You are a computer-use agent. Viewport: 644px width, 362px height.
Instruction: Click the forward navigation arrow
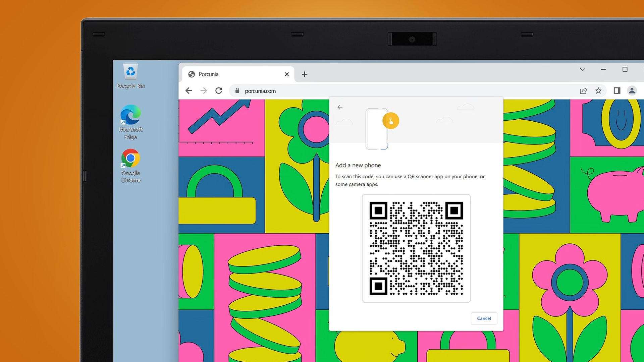204,90
